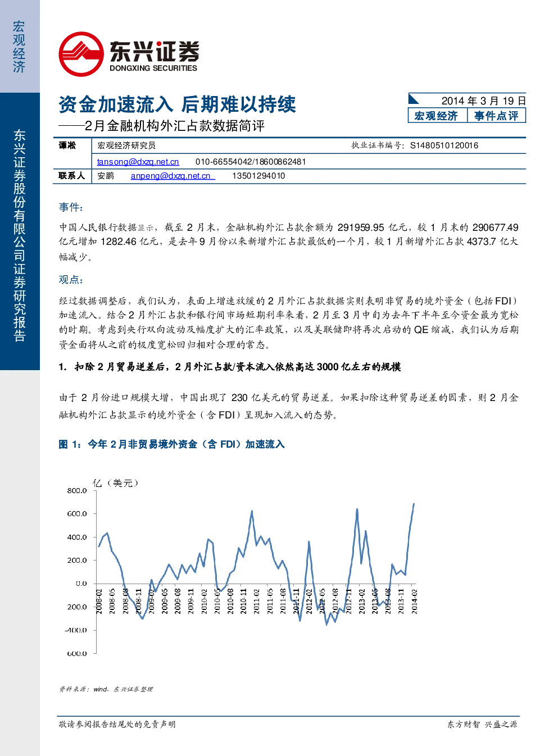The image size is (558, 756).
Task: Click the 宏观经济 vertical sidebar label
Action: tap(19, 47)
